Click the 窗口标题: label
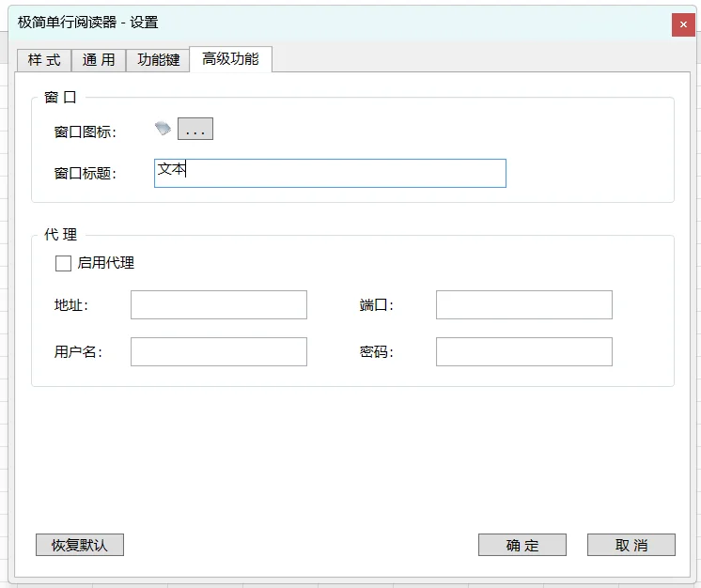The image size is (701, 588). pyautogui.click(x=85, y=174)
